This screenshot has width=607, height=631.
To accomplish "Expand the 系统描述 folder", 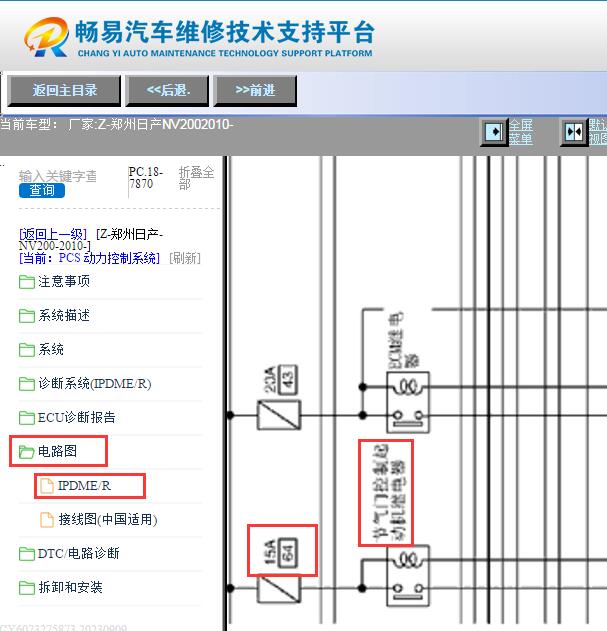I will 64,315.
